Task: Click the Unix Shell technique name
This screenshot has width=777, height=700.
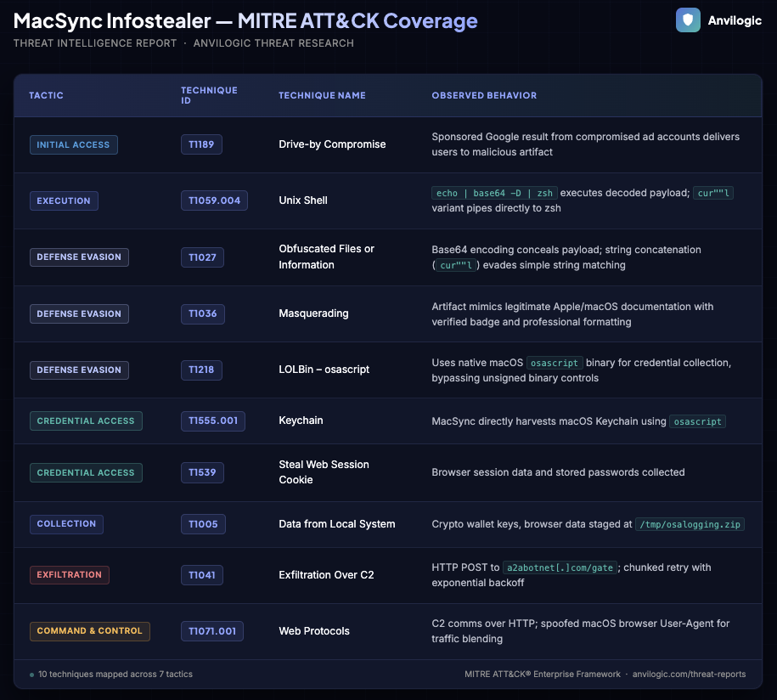Action: [303, 200]
